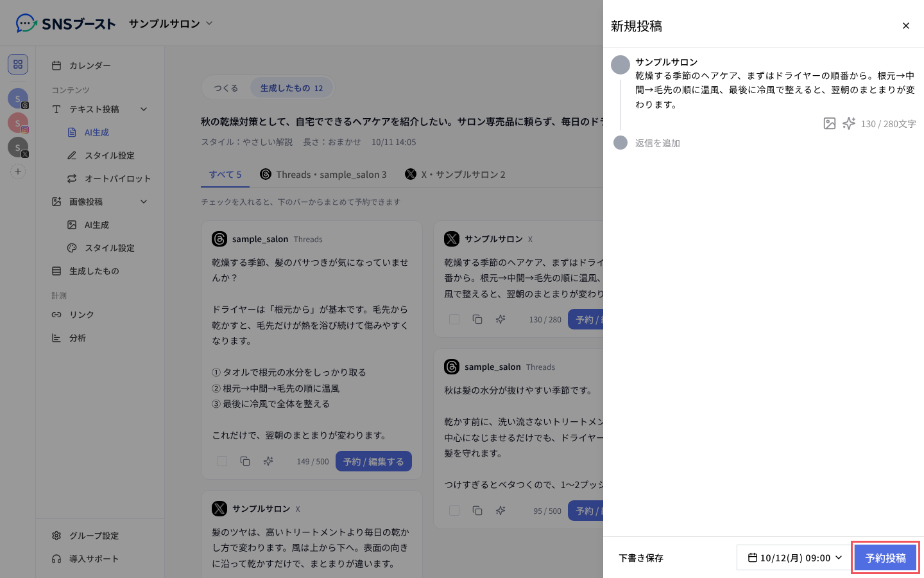
Task: Click the dashboard grid icon in left rail
Action: [18, 64]
